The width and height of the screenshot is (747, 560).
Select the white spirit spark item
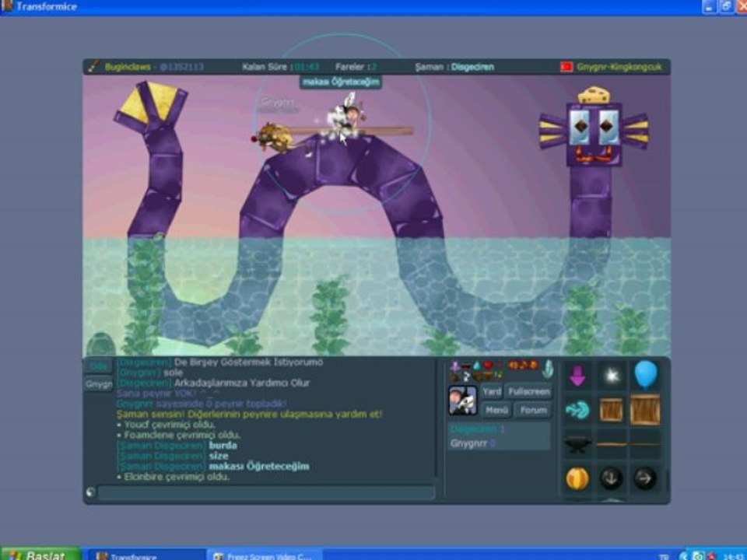pos(612,376)
